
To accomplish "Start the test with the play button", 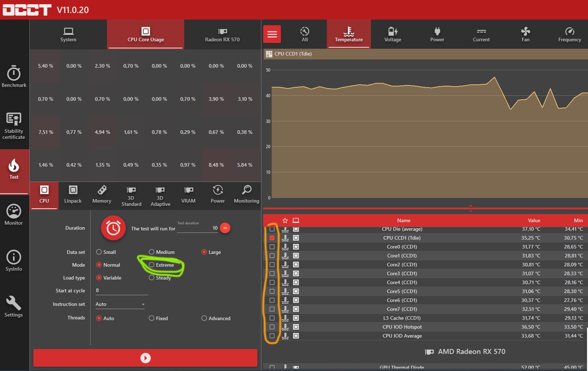I will 145,358.
